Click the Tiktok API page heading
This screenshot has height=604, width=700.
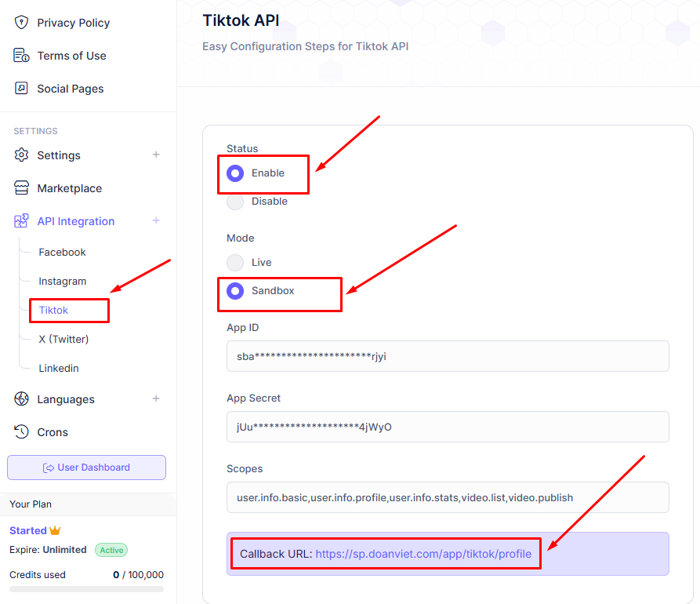(241, 20)
